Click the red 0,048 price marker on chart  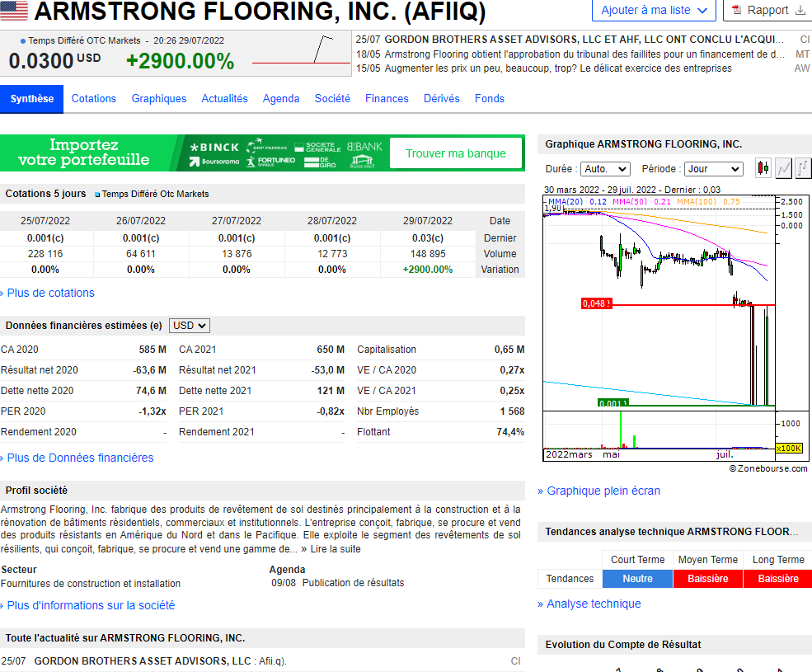(596, 303)
